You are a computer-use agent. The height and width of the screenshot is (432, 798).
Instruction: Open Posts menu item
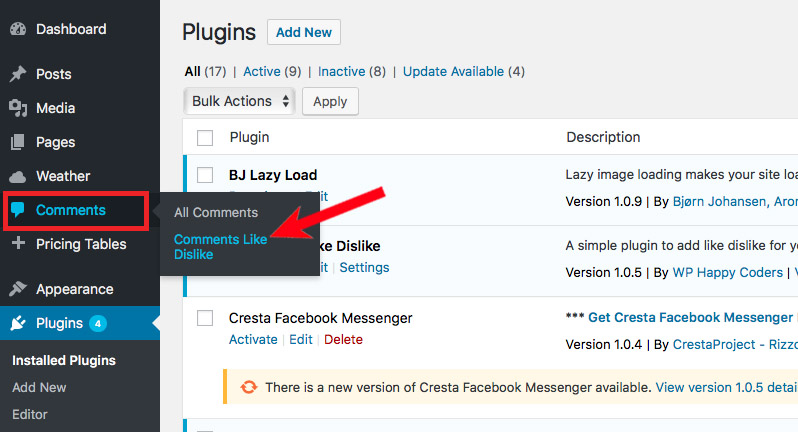coord(53,74)
